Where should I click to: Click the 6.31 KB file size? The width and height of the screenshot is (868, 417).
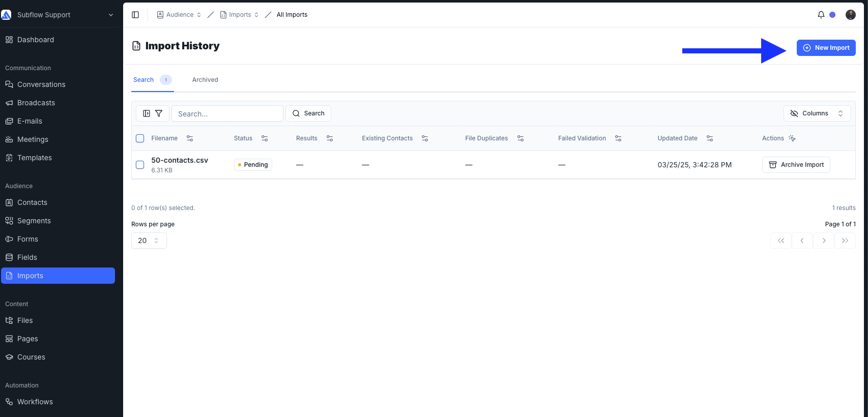click(x=162, y=170)
